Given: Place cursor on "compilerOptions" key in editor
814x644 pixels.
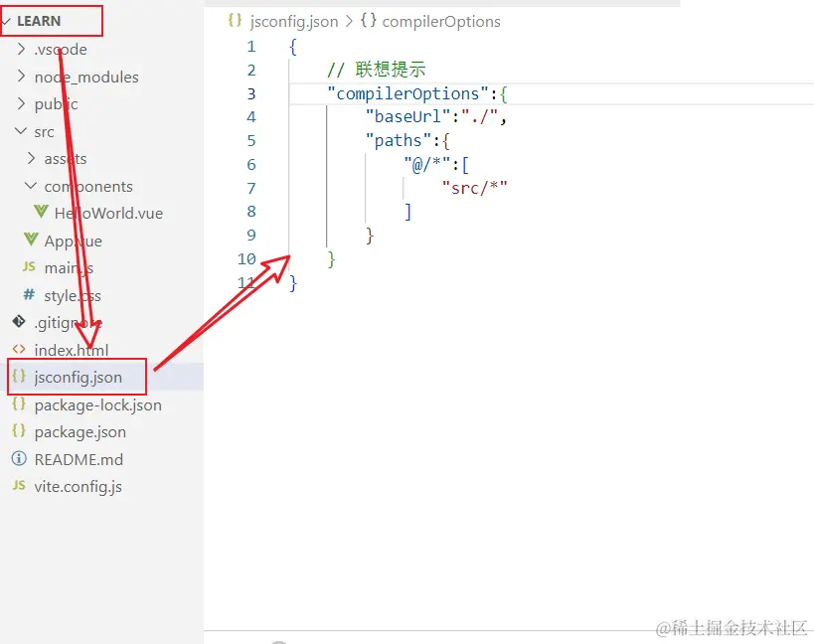Looking at the screenshot, I should point(408,94).
